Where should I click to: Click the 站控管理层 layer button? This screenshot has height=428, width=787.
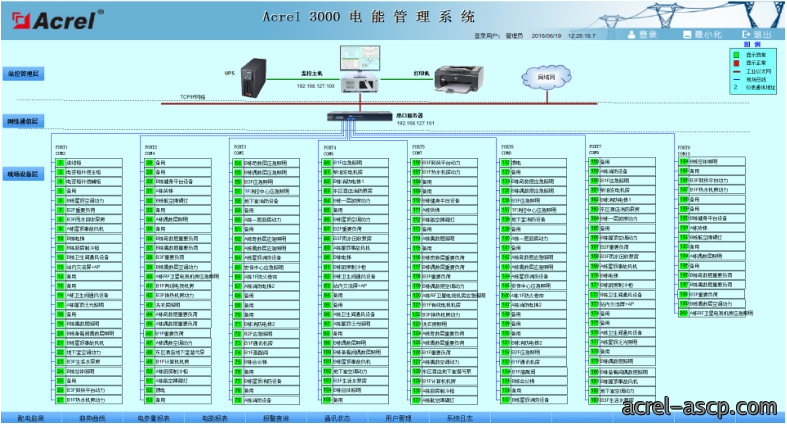point(23,74)
